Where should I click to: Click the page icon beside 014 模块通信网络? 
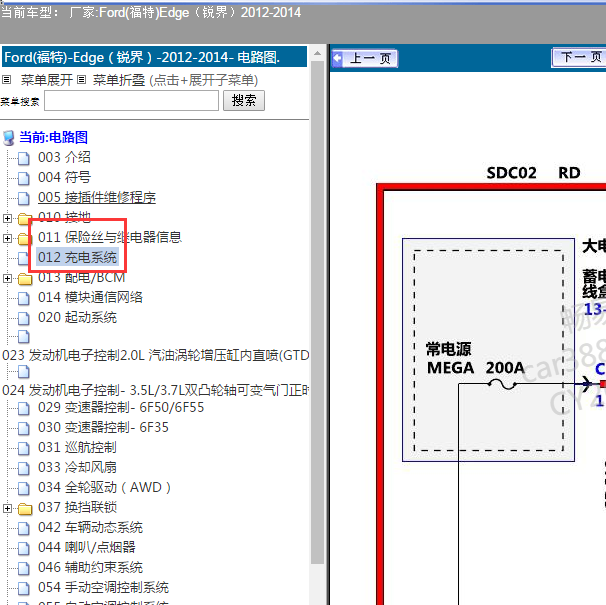[24, 298]
